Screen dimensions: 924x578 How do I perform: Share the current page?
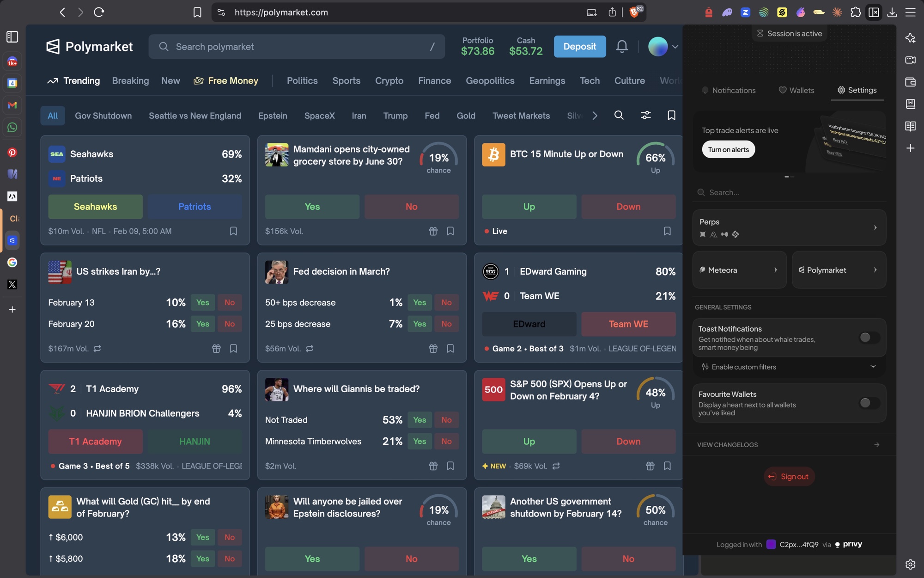click(612, 12)
